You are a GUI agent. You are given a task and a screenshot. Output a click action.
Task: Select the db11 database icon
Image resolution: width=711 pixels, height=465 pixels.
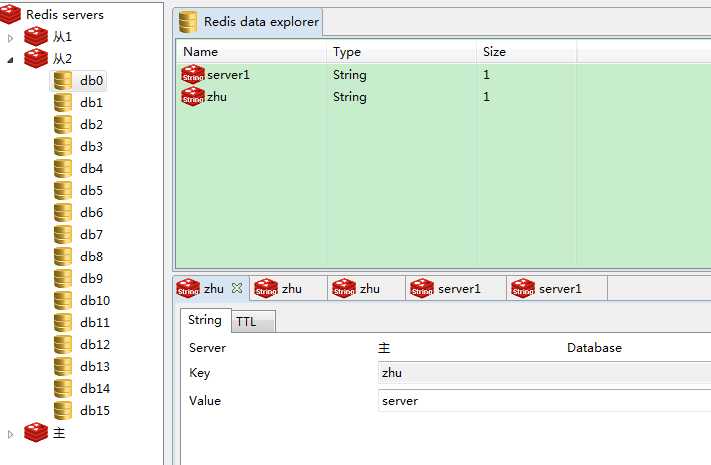[63, 323]
